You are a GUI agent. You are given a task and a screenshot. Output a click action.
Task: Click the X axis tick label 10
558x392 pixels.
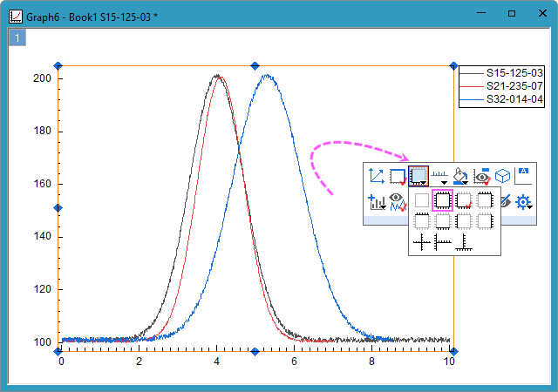click(x=449, y=362)
